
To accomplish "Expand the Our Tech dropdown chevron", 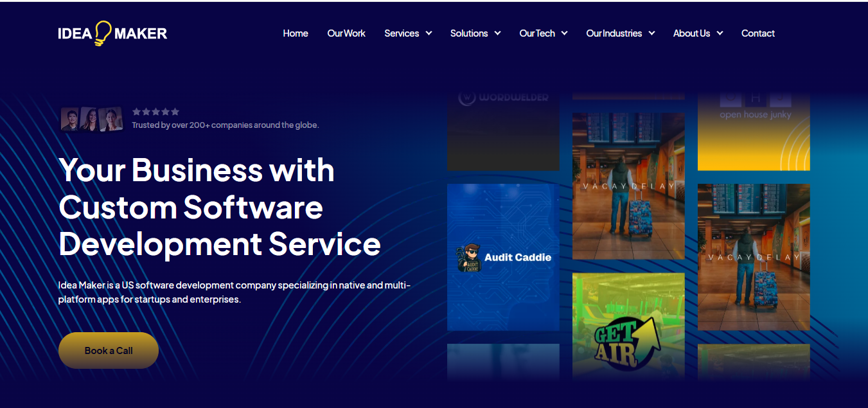I will pos(564,33).
